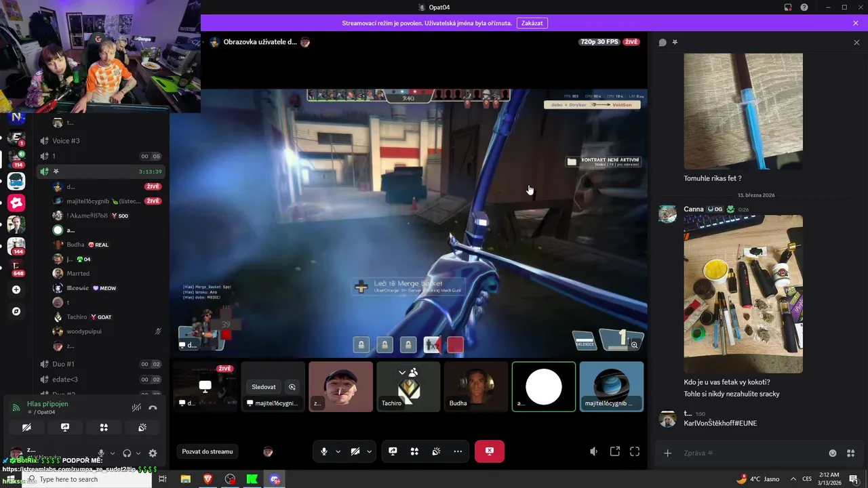The image size is (868, 488).
Task: Open the emoji picker in message box
Action: (x=833, y=453)
